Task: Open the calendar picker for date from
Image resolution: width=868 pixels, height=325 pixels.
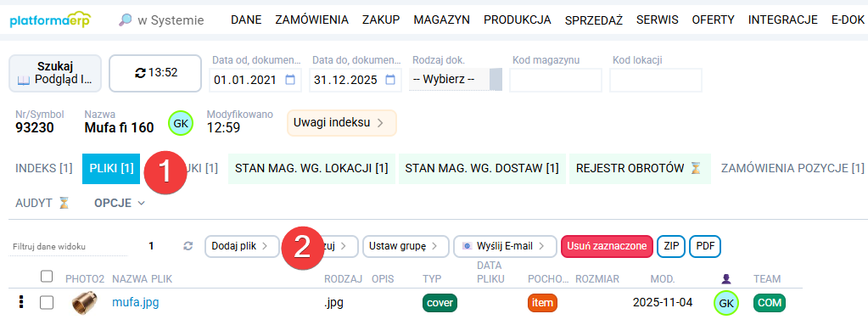Action: click(x=290, y=80)
